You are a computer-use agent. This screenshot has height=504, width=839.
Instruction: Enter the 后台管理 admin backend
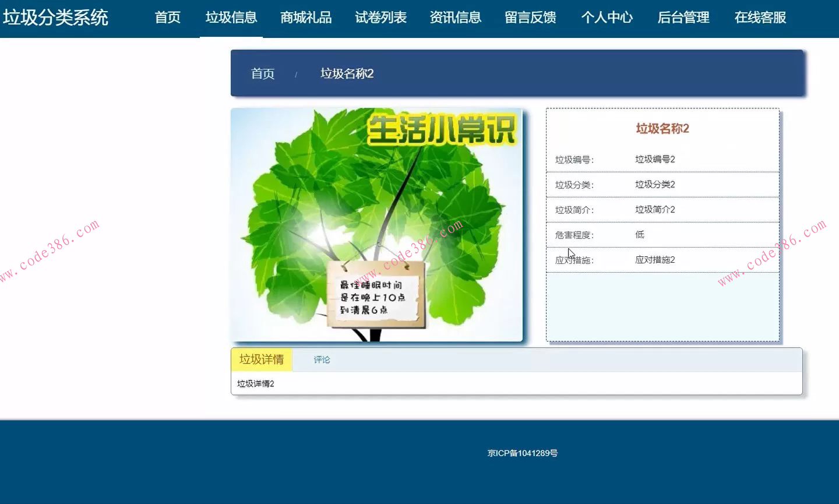click(683, 17)
